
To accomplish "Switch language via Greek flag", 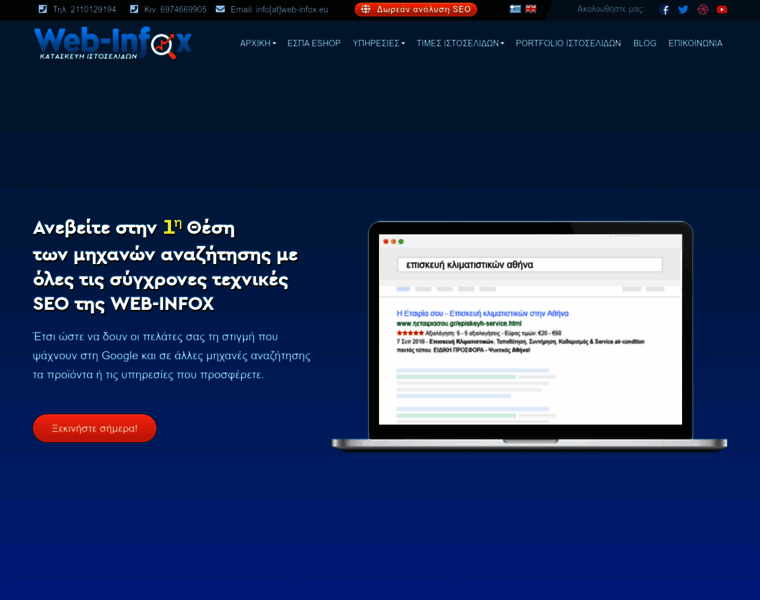I will click(515, 9).
